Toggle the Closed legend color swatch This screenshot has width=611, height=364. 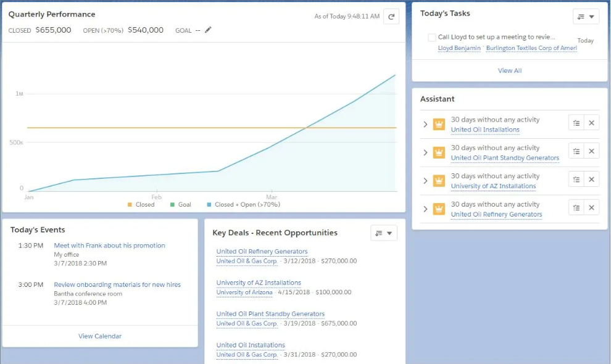pos(130,204)
